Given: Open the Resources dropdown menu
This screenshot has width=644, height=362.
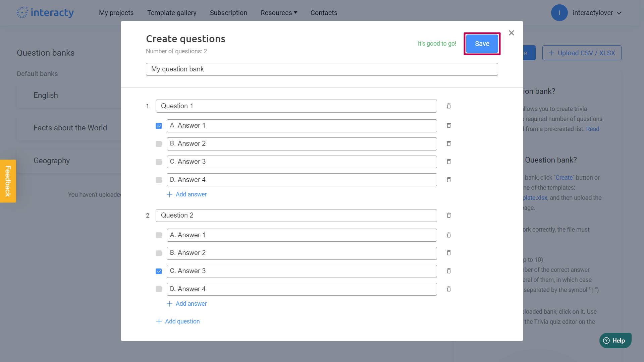Looking at the screenshot, I should pos(279,12).
